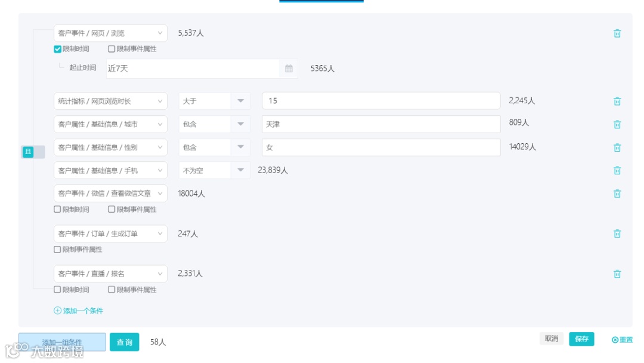Click the 查询 button
Image resolution: width=644 pixels, height=363 pixels.
point(124,342)
